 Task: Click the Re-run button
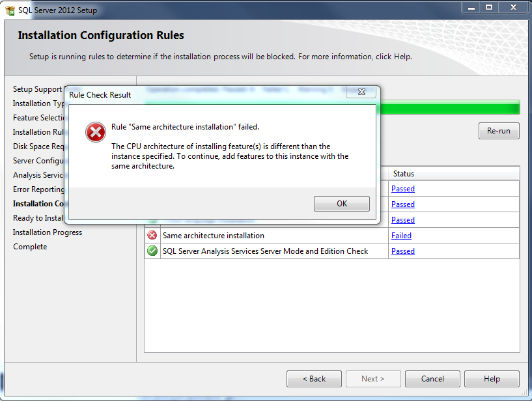tap(499, 131)
